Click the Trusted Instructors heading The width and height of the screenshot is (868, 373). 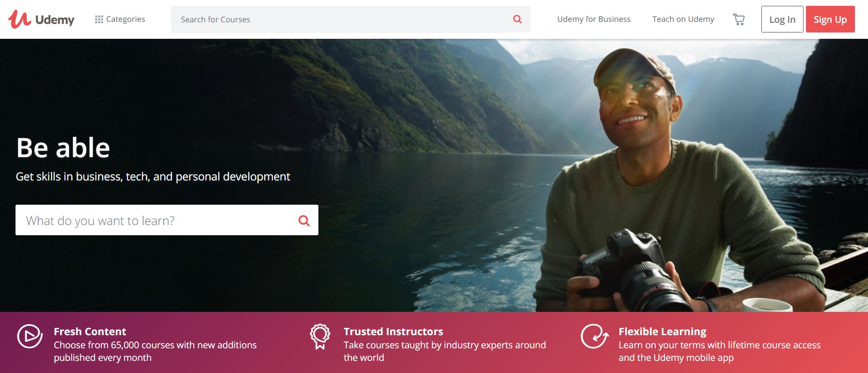393,331
